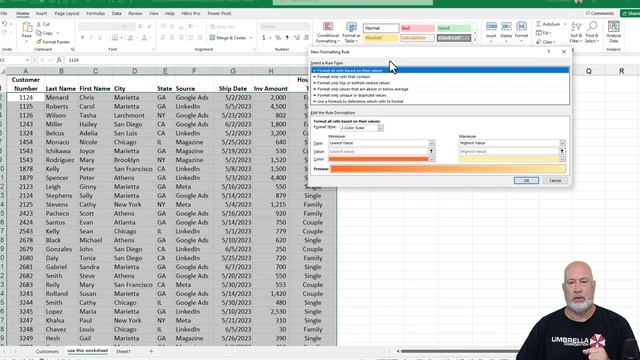Click the orange Minimum color swatch
The width and height of the screenshot is (640, 360).
point(378,159)
